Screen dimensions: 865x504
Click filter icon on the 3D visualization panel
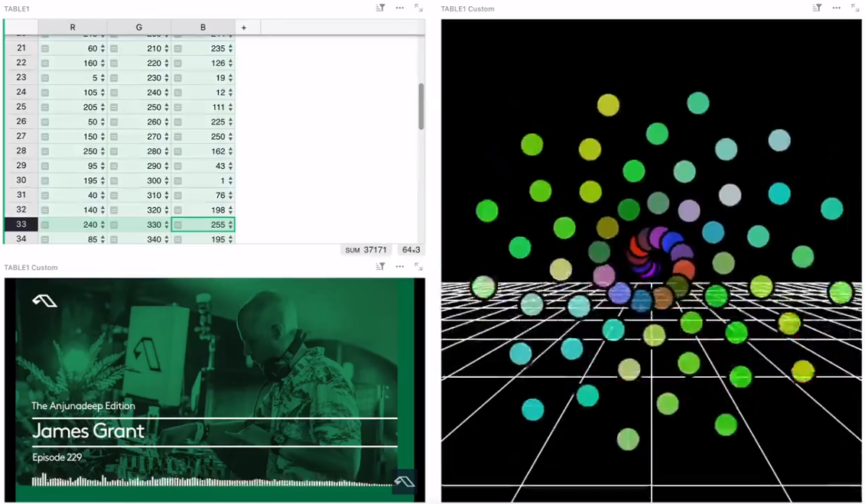pos(817,8)
